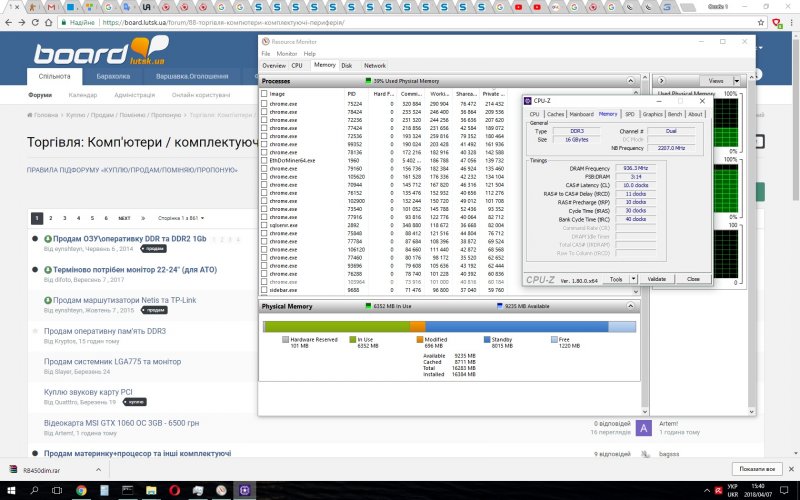Click the Windows Start button

pos(10,490)
